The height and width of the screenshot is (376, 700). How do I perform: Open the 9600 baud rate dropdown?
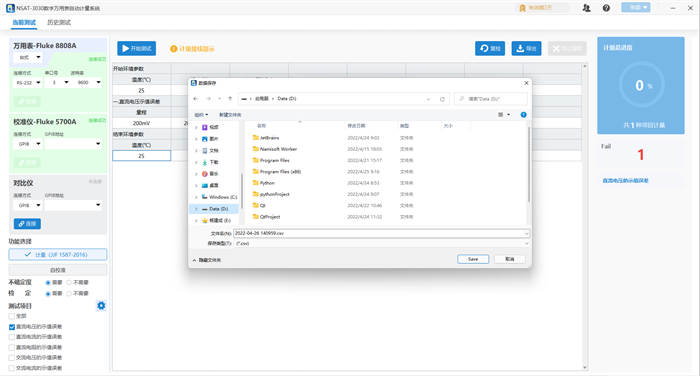[87, 82]
